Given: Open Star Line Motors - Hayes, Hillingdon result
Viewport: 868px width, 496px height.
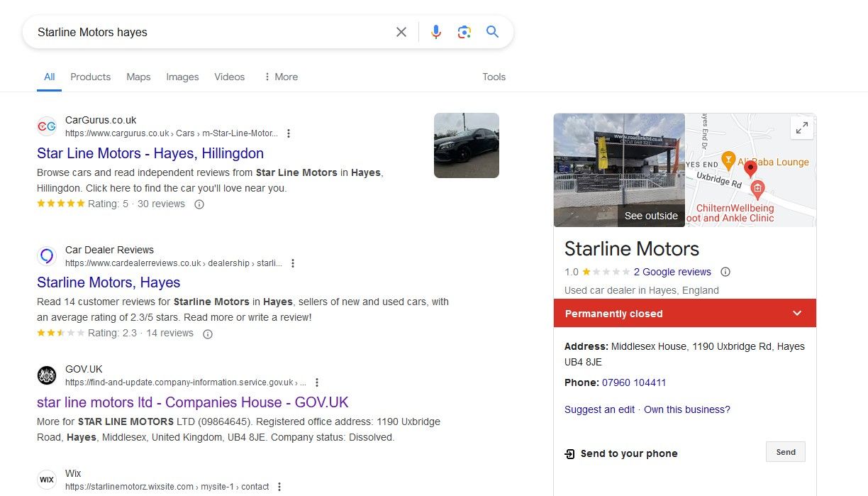Looking at the screenshot, I should 150,153.
